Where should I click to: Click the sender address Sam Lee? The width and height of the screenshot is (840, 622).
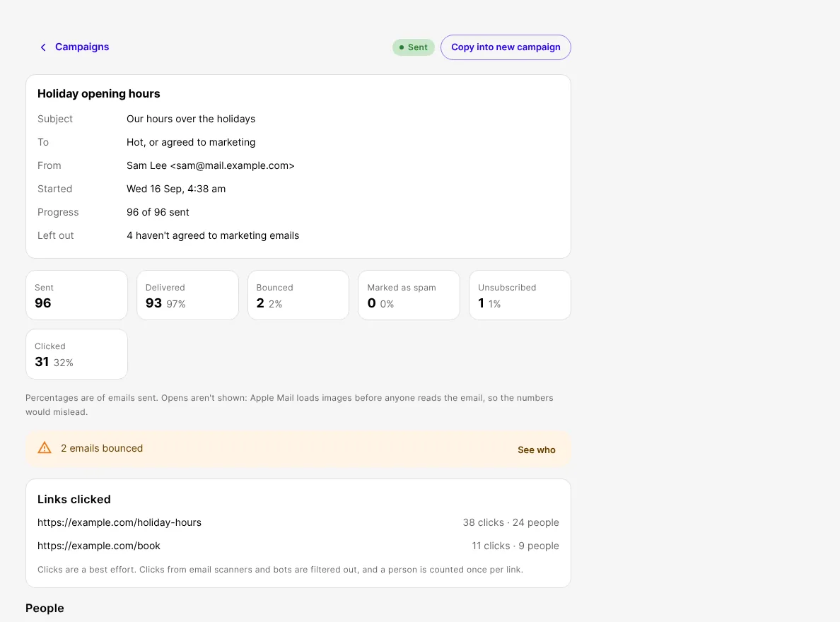(211, 165)
